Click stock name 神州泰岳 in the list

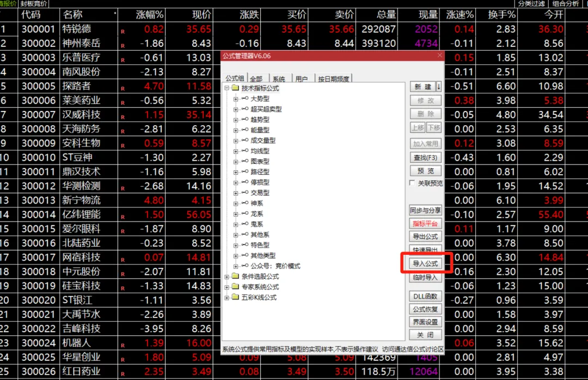click(x=81, y=43)
